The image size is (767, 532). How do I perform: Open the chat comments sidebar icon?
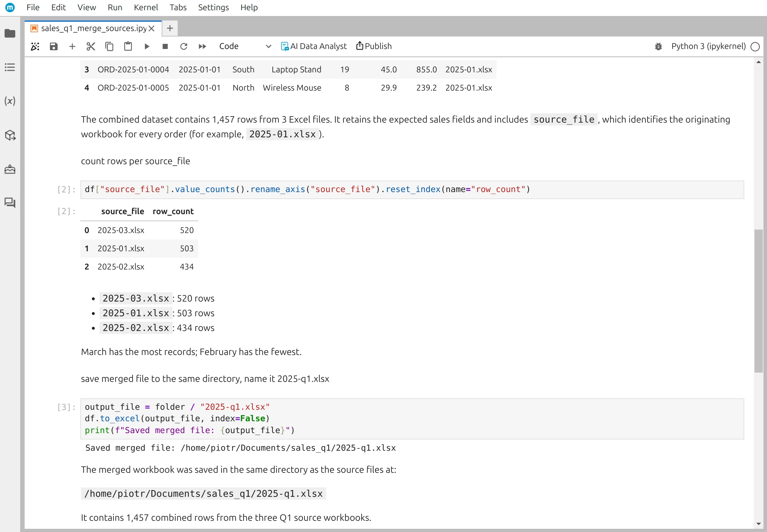(10, 203)
